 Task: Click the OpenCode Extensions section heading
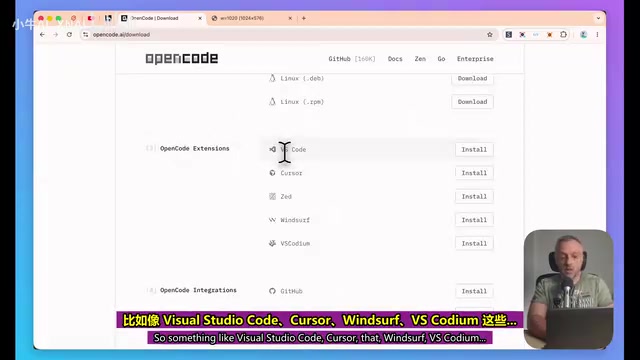195,149
